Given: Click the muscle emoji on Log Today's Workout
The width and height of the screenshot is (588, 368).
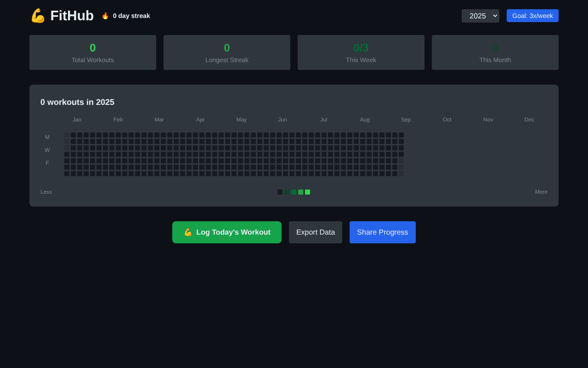Looking at the screenshot, I should [188, 232].
